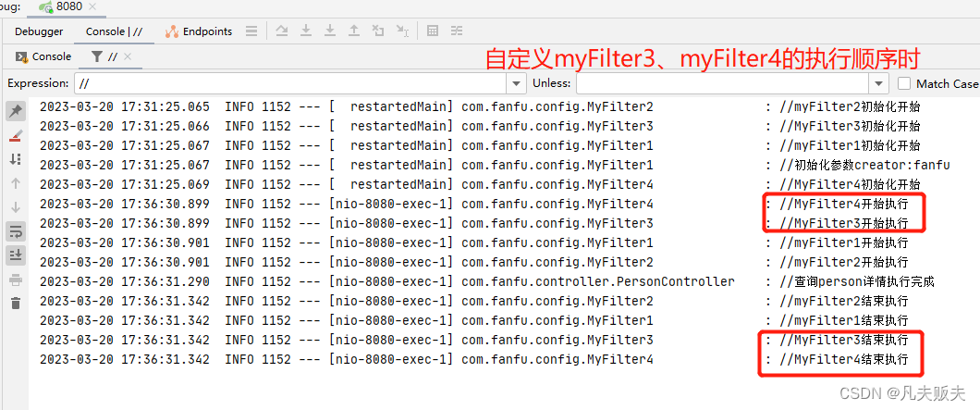Screen dimensions: 980x410
Task: Close the // filter sub-tab
Action: [x=128, y=56]
